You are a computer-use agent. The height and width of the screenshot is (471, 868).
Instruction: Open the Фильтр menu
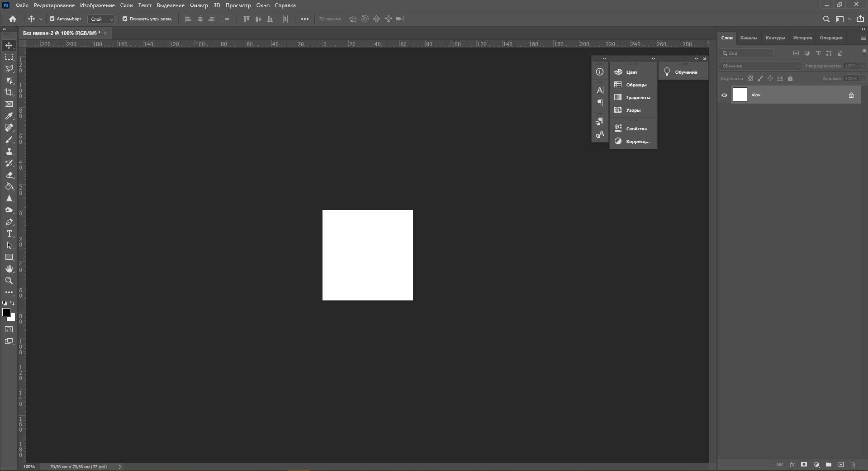click(199, 5)
